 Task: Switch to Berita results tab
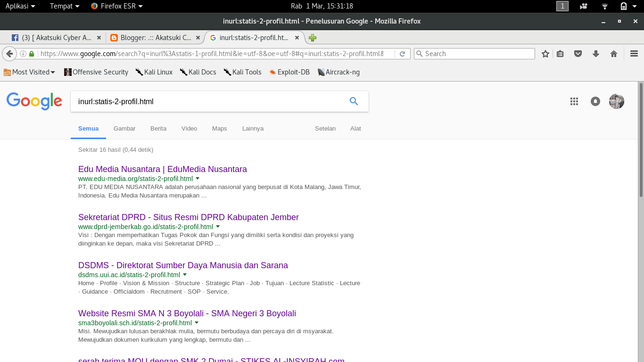[x=158, y=129]
